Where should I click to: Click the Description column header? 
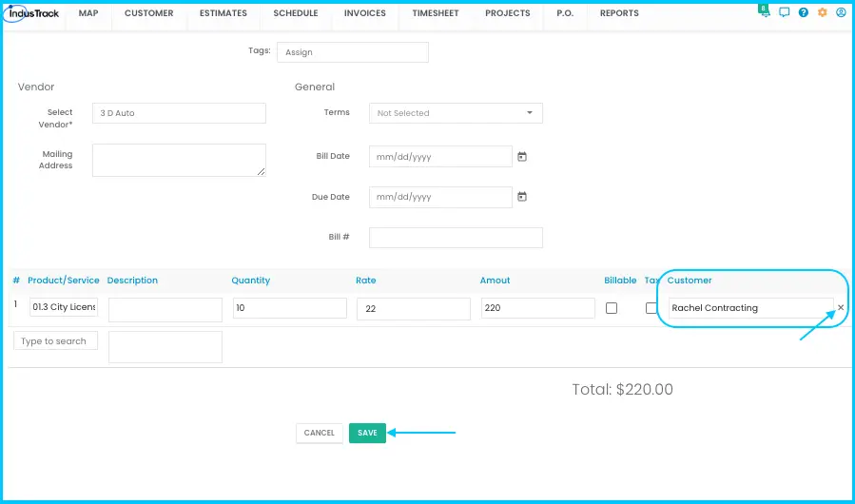[x=132, y=281]
